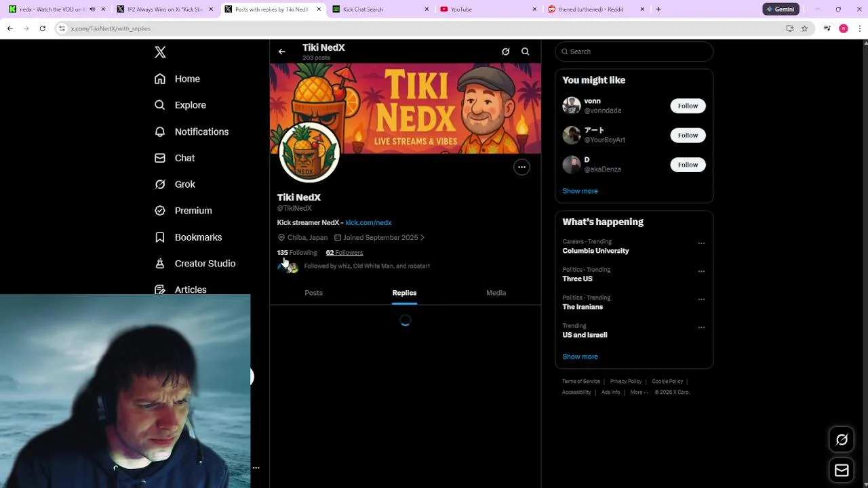
Task: Click Grok icon in profile header
Action: (x=505, y=52)
